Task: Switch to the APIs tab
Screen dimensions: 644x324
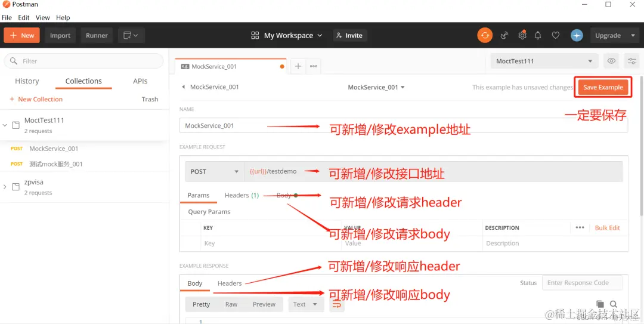Action: tap(140, 81)
